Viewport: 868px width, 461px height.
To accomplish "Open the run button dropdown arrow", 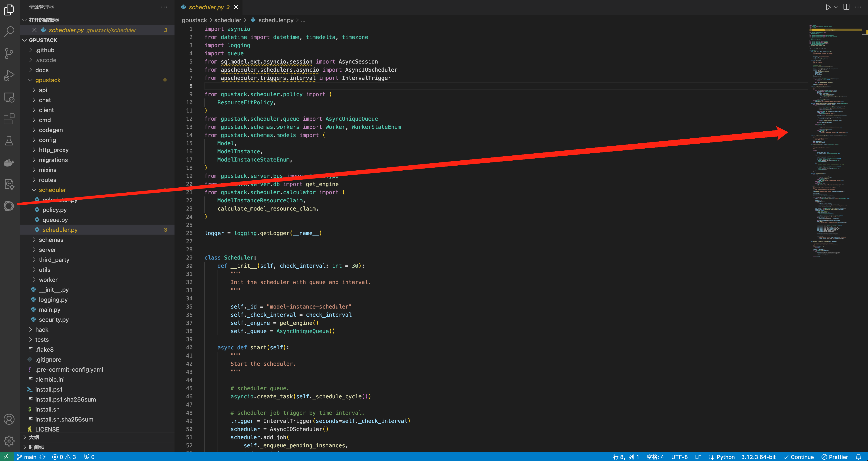I will (836, 7).
